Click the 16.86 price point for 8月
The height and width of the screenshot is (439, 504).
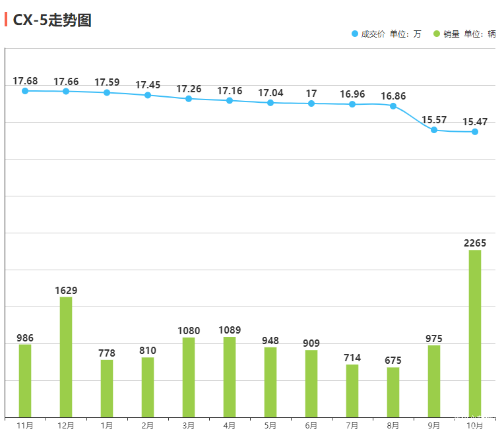pos(393,106)
